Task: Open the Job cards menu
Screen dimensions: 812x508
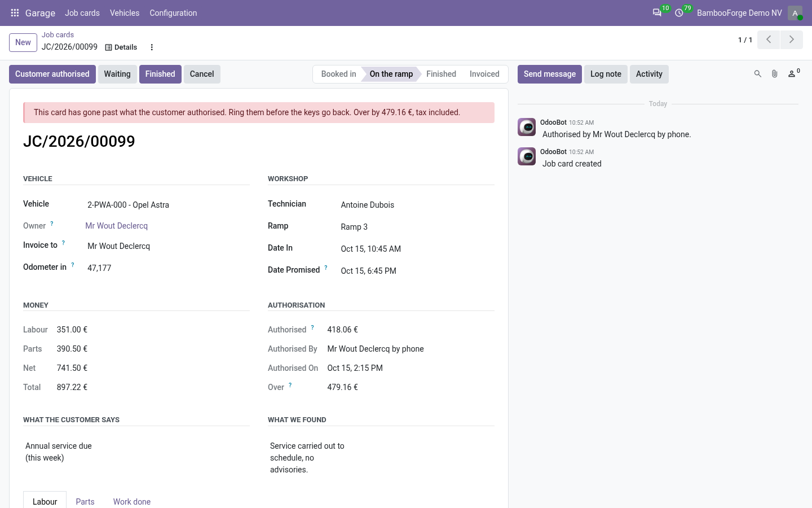Action: [x=82, y=13]
